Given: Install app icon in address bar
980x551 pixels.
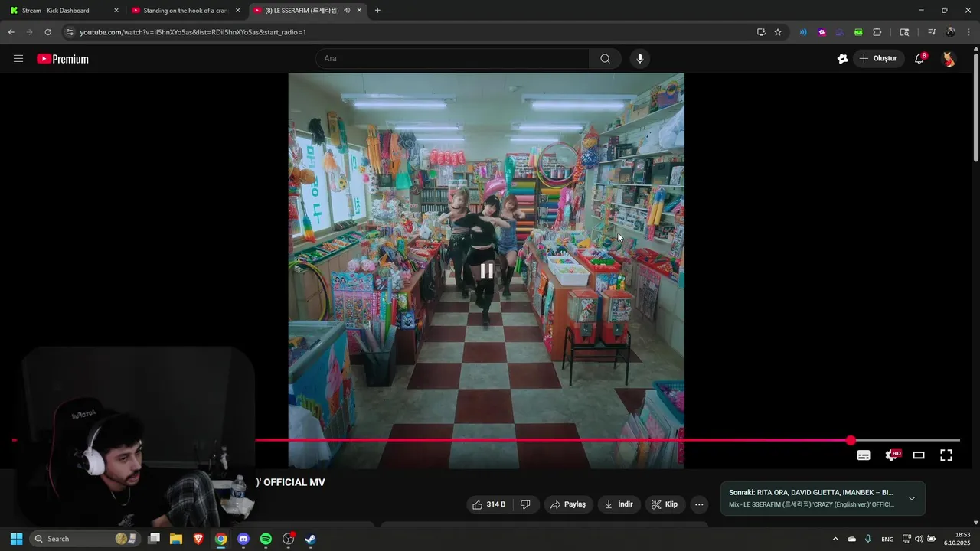Looking at the screenshot, I should [761, 32].
